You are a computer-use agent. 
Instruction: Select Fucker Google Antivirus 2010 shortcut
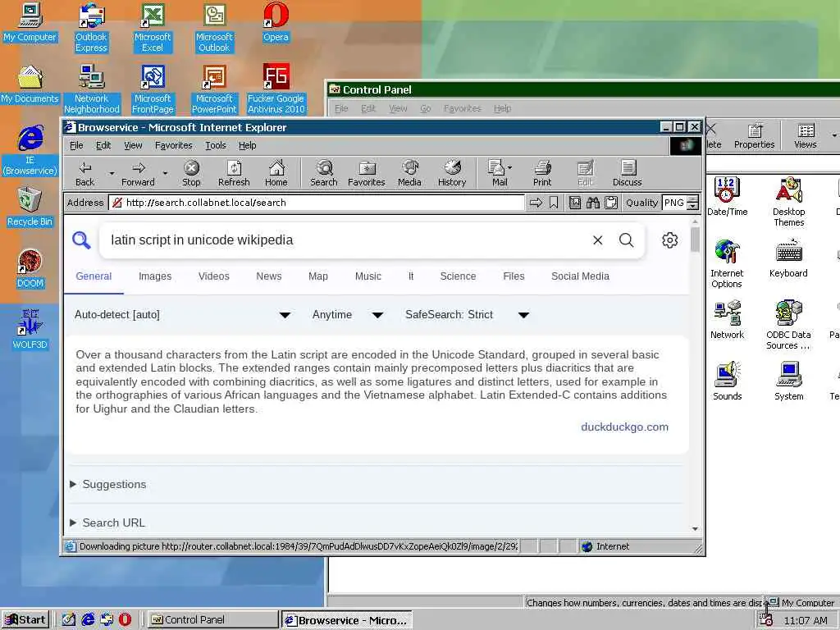point(276,89)
